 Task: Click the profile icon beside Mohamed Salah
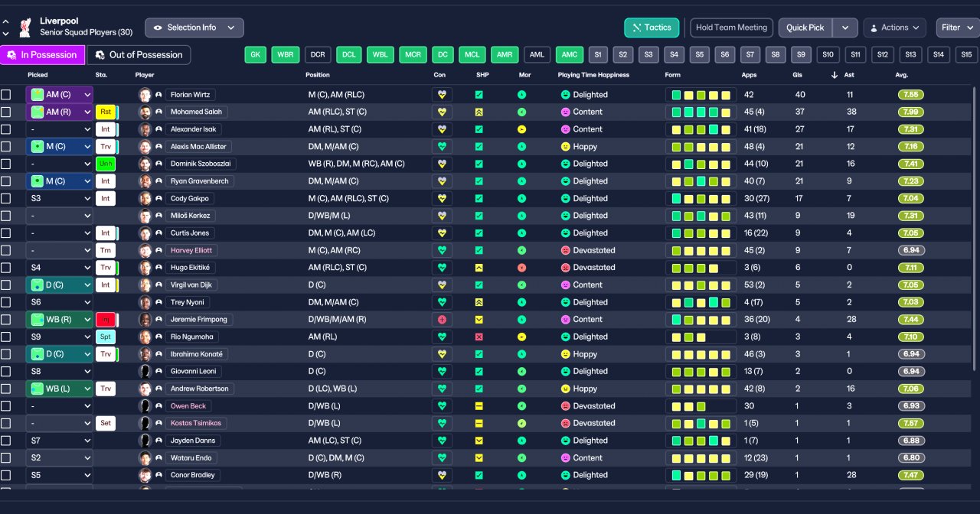tap(158, 112)
